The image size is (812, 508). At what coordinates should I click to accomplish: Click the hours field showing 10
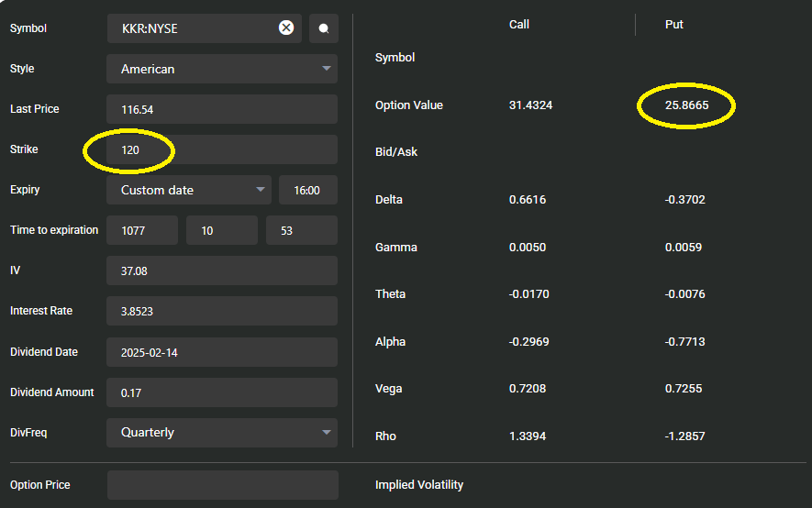(x=221, y=230)
